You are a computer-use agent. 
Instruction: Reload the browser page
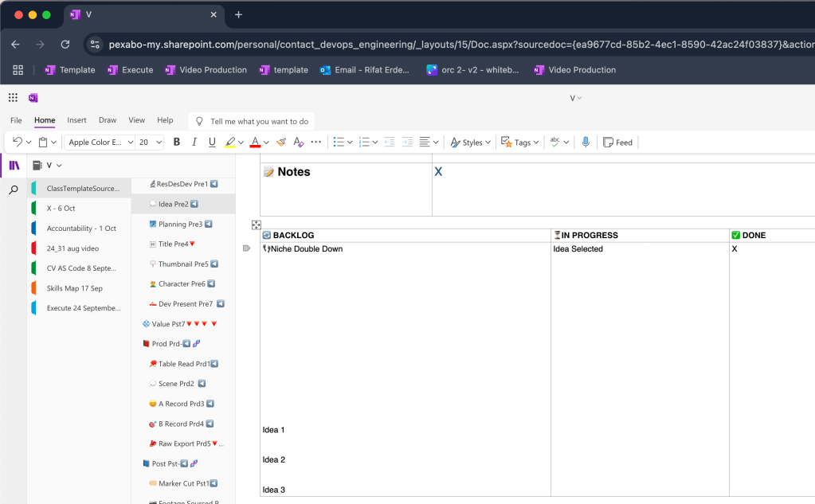point(65,44)
